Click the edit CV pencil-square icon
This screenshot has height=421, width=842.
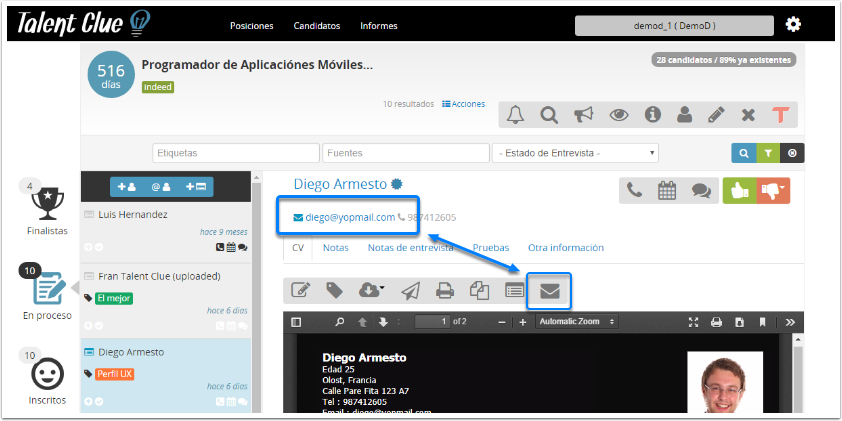pyautogui.click(x=301, y=291)
